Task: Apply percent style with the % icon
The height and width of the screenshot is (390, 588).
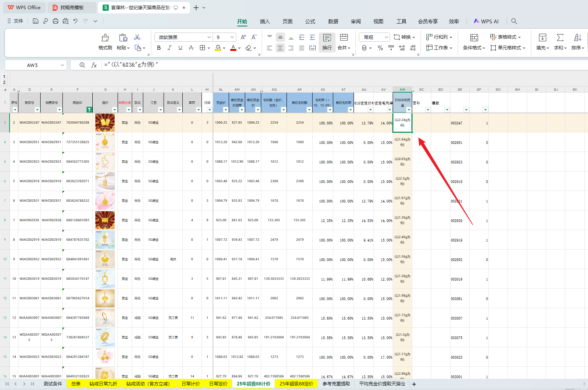Action: (380, 48)
